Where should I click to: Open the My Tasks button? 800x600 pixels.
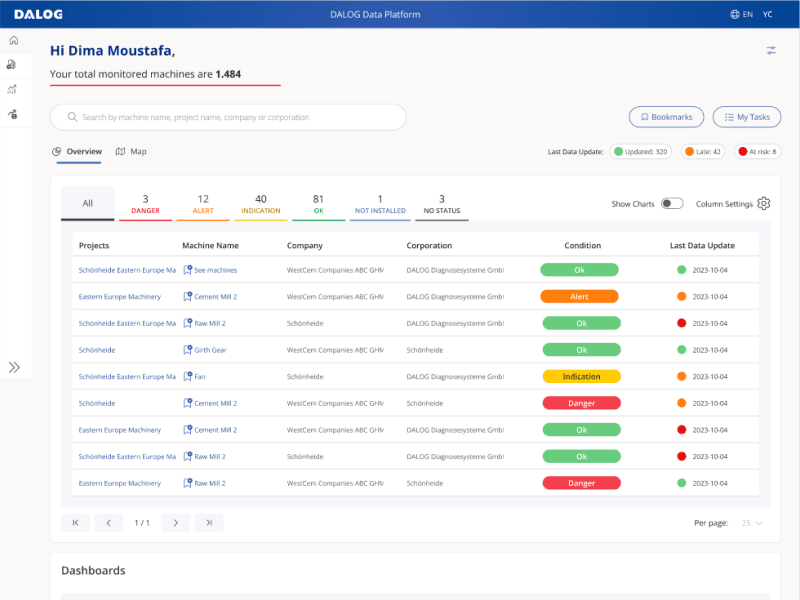point(747,117)
